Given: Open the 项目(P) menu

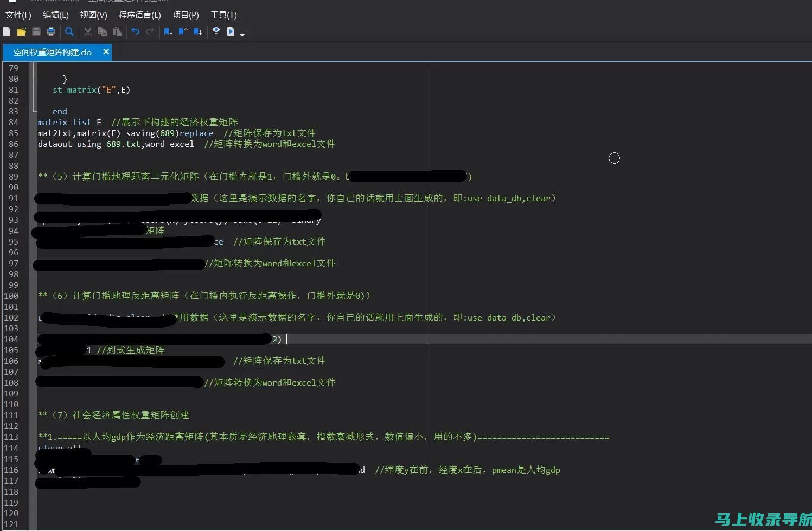Looking at the screenshot, I should tap(186, 15).
